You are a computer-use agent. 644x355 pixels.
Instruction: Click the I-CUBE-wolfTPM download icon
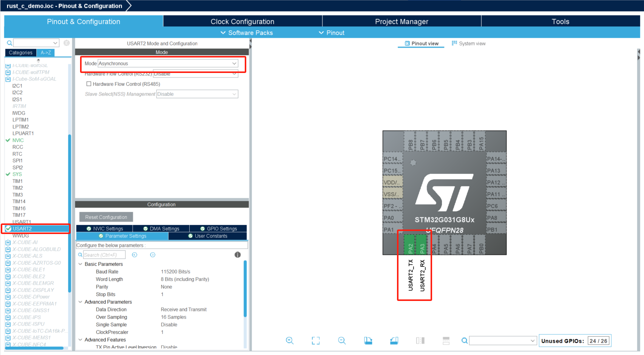(8, 72)
